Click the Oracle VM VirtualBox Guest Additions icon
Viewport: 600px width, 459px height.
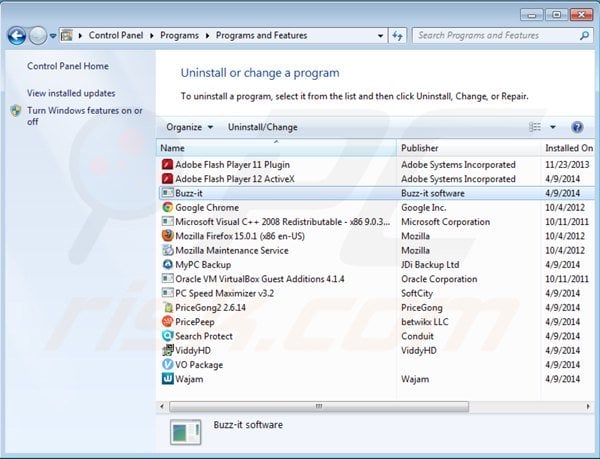click(167, 278)
